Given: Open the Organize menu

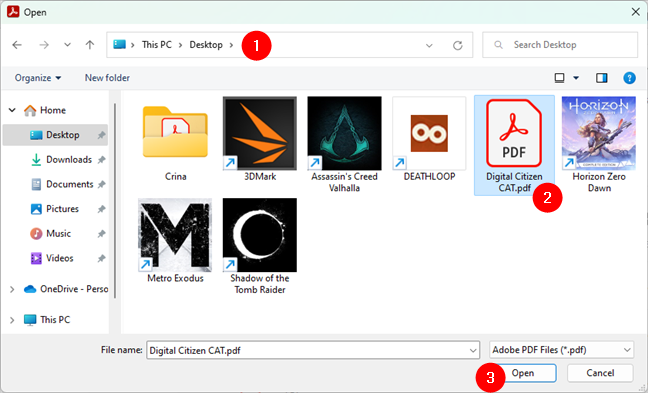Looking at the screenshot, I should coord(38,78).
